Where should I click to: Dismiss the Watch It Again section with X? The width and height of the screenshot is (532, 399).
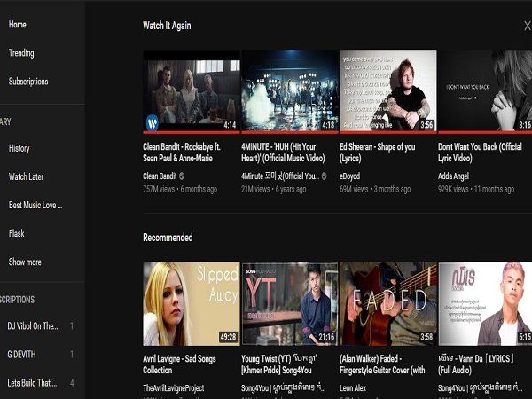point(527,26)
